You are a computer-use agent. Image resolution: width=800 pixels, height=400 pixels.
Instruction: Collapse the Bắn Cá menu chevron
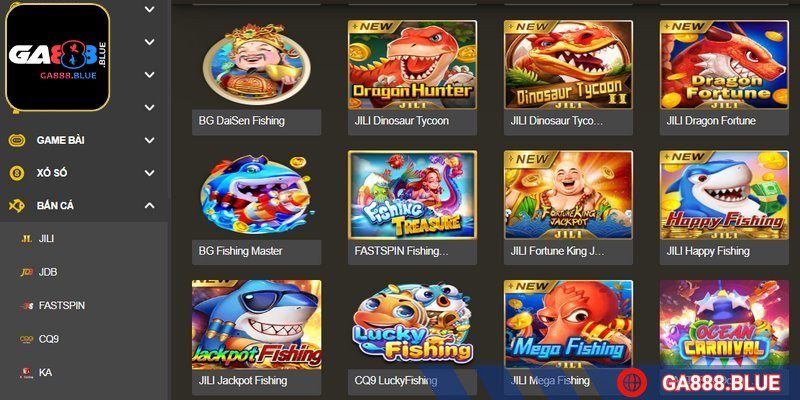pyautogui.click(x=149, y=206)
